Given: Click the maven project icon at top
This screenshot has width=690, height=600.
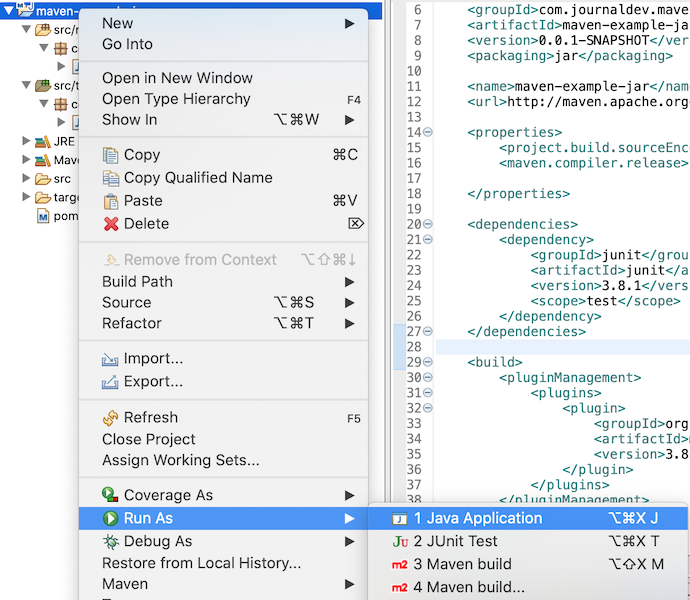Looking at the screenshot, I should pyautogui.click(x=25, y=10).
